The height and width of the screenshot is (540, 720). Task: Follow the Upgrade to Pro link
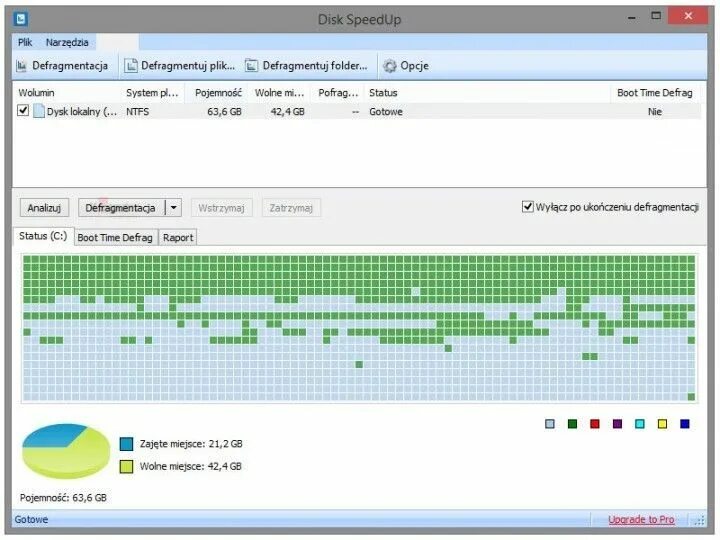point(641,519)
